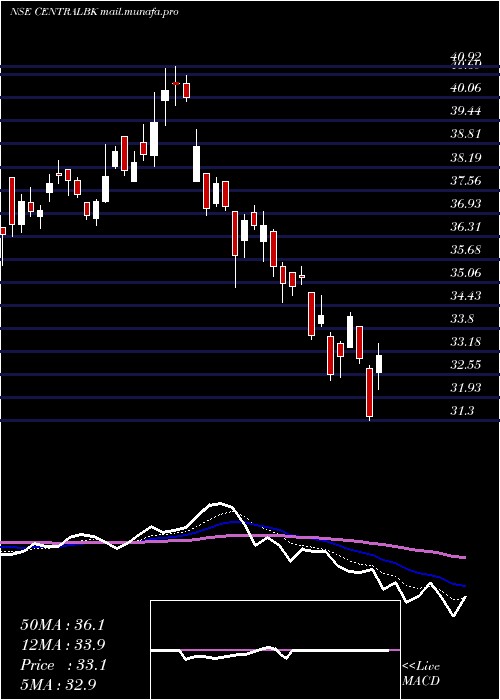The width and height of the screenshot is (500, 700).
Task: Select the 38.19 price axis label
Action: pyautogui.click(x=466, y=158)
